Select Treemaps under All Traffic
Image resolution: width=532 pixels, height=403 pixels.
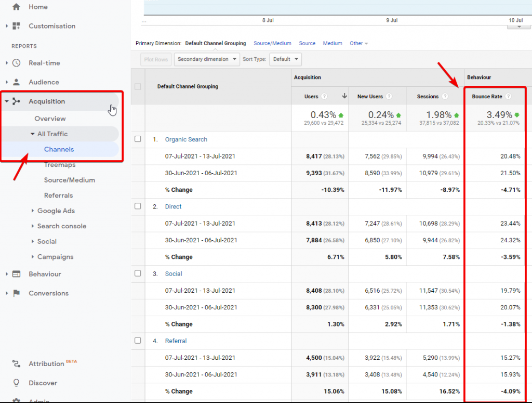pos(59,165)
